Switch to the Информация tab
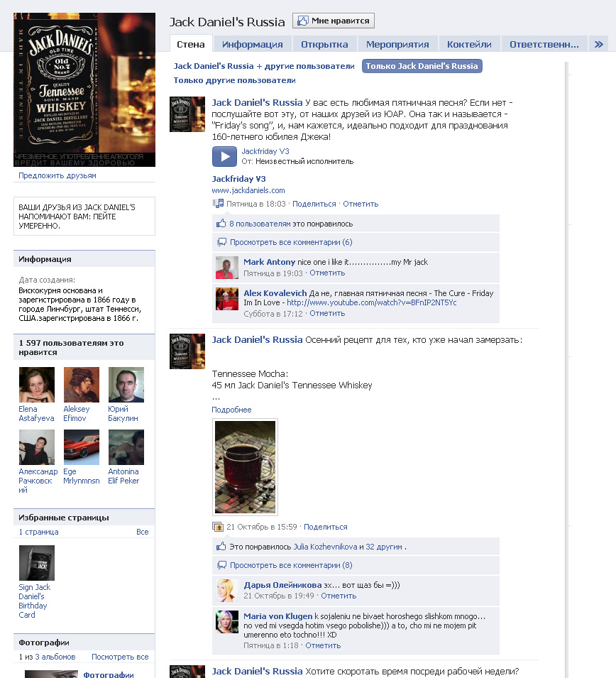 point(253,44)
